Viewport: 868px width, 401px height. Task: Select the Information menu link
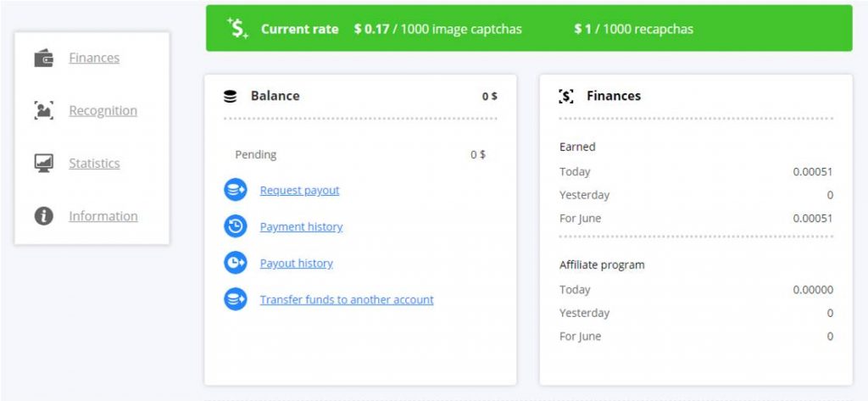tap(103, 216)
